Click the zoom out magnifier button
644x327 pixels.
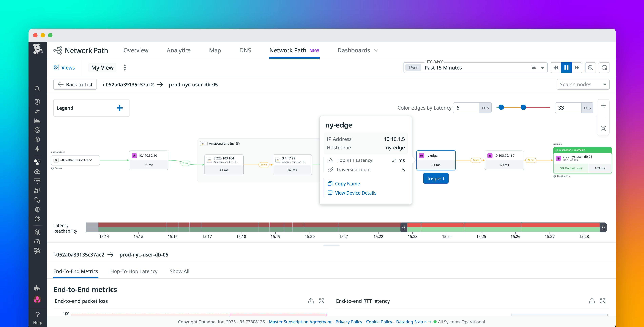pyautogui.click(x=590, y=67)
